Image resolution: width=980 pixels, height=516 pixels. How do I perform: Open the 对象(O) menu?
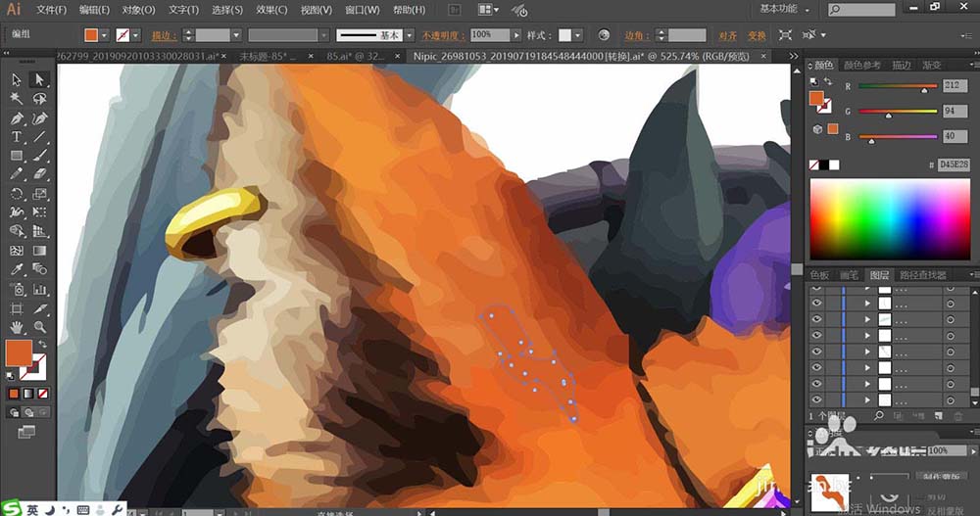[x=138, y=10]
